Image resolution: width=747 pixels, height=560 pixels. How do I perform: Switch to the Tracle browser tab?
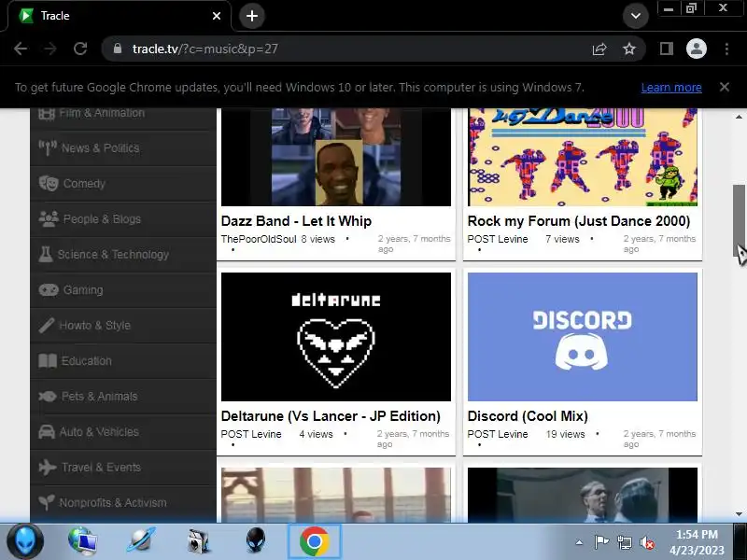coord(120,16)
